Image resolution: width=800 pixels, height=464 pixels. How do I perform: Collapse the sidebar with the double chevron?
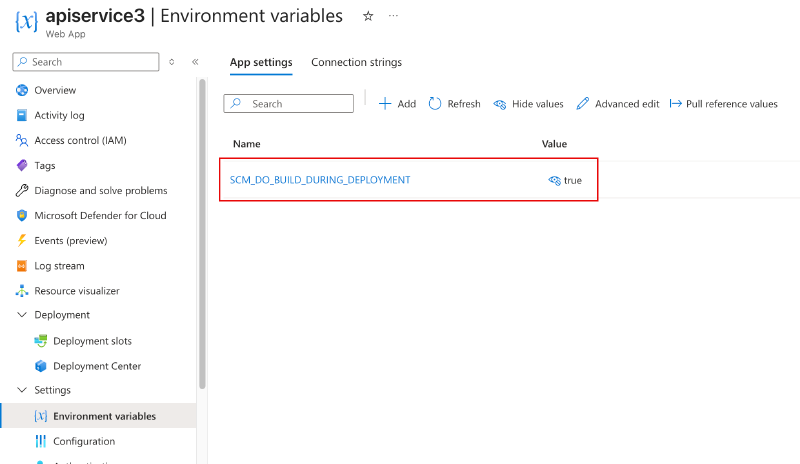[195, 62]
